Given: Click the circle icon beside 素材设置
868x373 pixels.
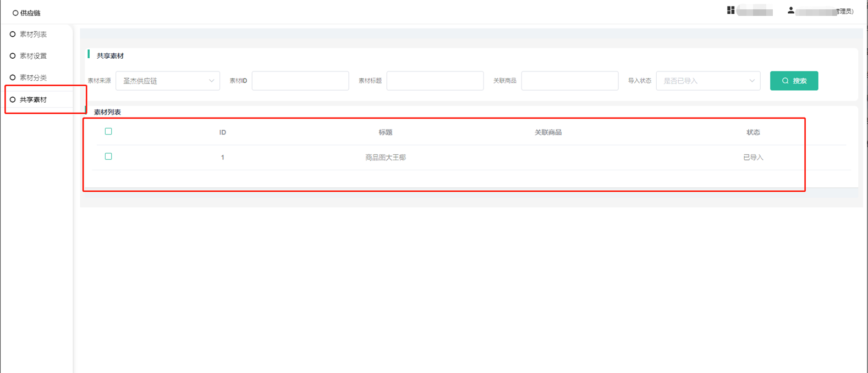Looking at the screenshot, I should 13,56.
